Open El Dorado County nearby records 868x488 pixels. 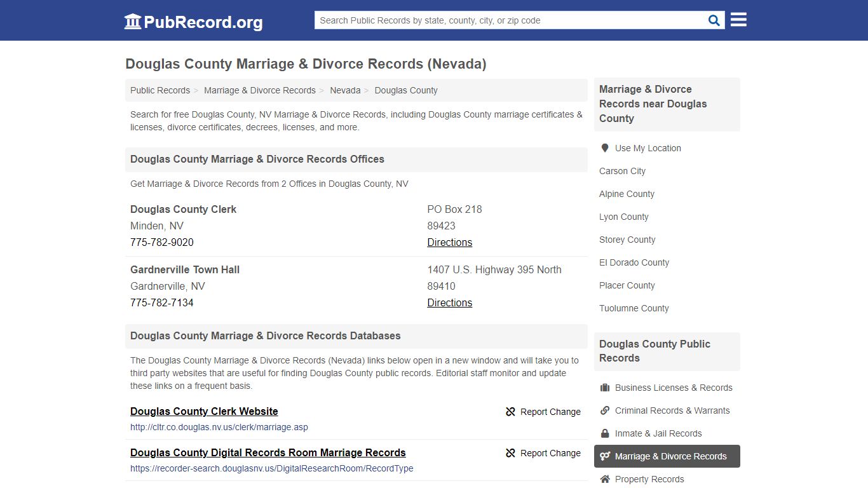tap(634, 262)
